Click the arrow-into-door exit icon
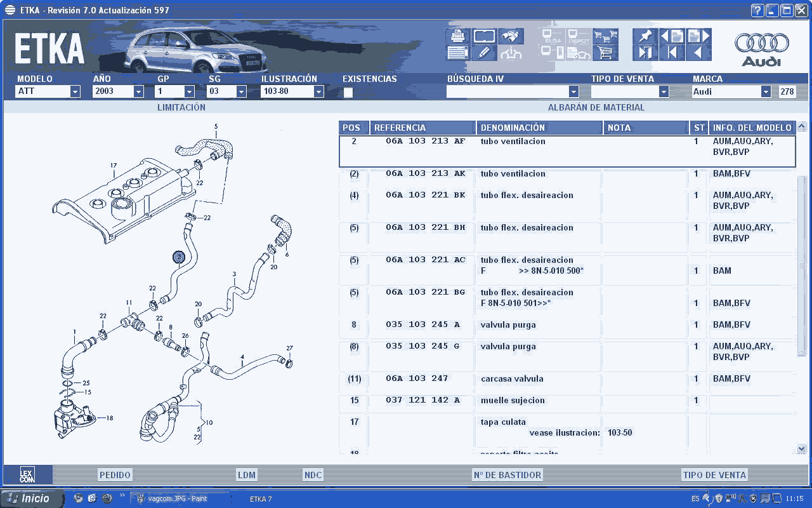 (645, 53)
